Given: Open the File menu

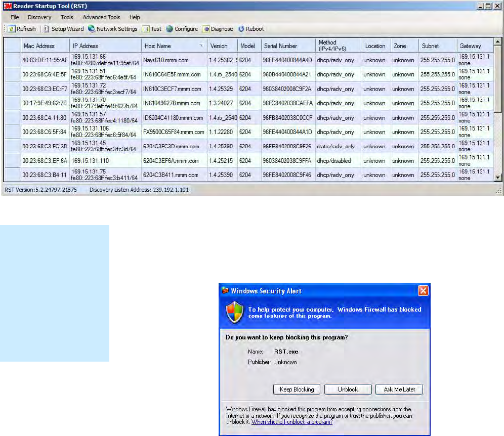Looking at the screenshot, I should coord(15,17).
